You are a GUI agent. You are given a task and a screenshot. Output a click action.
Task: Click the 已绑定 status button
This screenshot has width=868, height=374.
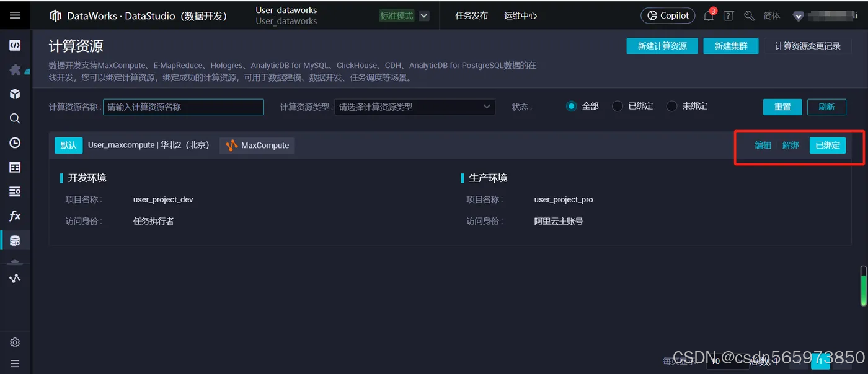pyautogui.click(x=828, y=146)
